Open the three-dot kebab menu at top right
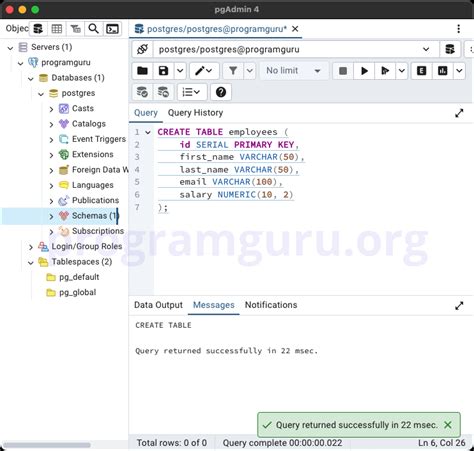Viewport: 474px width, 451px height. [459, 29]
